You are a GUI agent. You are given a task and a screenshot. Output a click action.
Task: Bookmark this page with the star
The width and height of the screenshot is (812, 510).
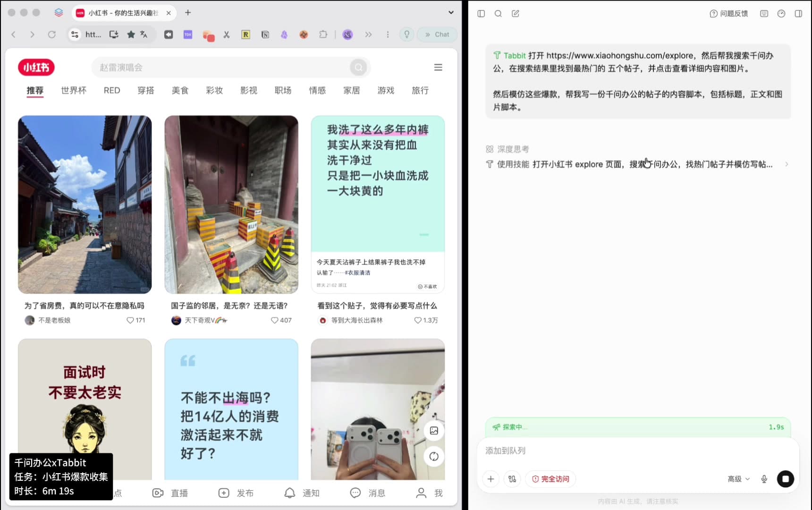tap(131, 34)
